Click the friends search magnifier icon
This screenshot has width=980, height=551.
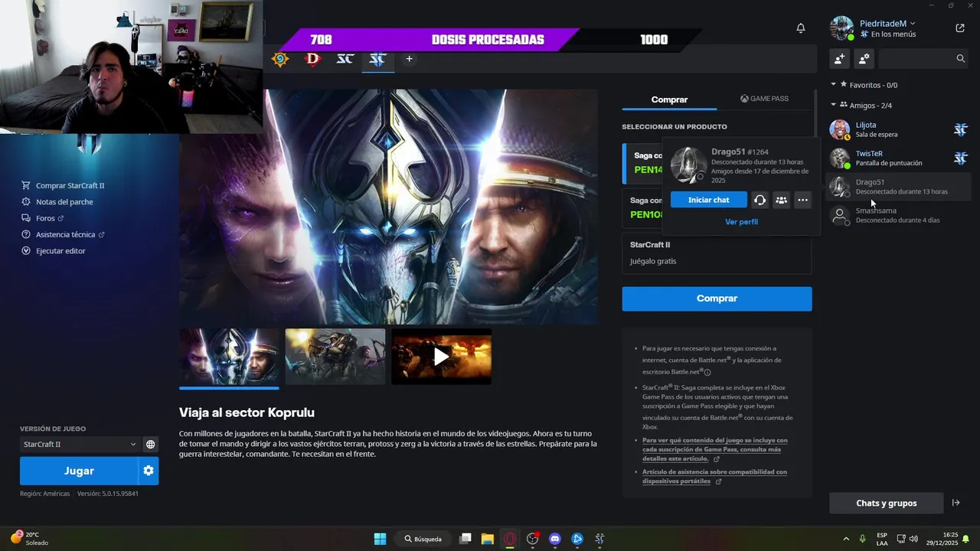tap(961, 58)
